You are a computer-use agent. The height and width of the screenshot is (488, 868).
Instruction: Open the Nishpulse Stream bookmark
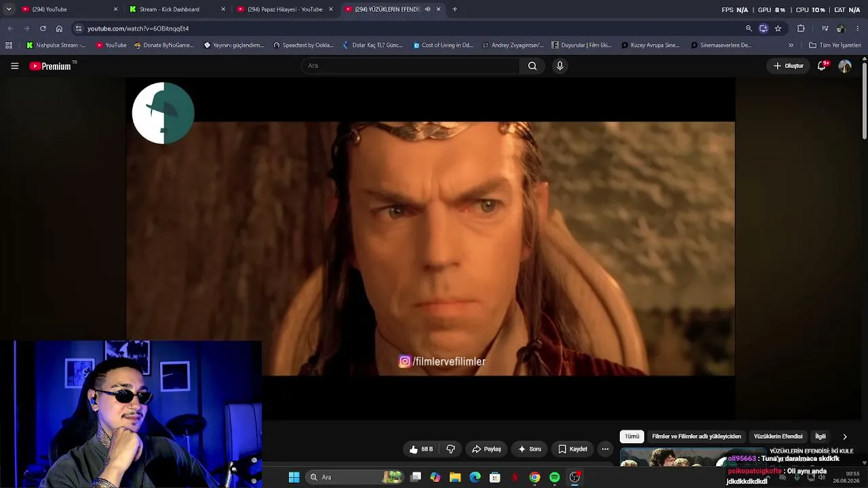(x=56, y=45)
